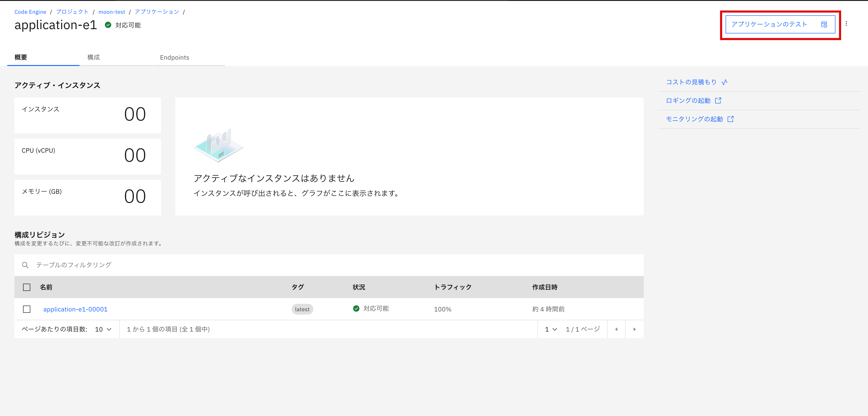Image resolution: width=868 pixels, height=416 pixels.
Task: Click the test application play icon
Action: (x=824, y=24)
